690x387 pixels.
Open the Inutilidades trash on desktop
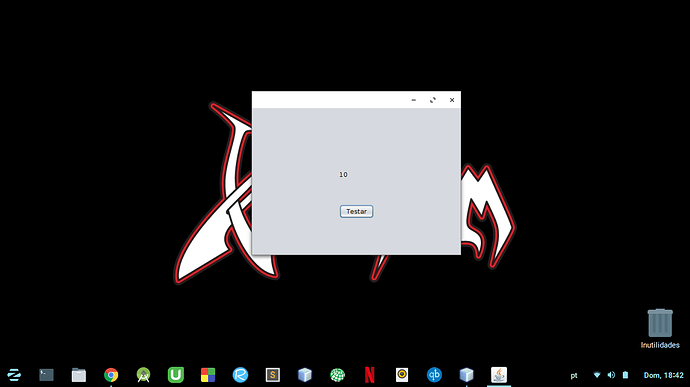point(660,328)
